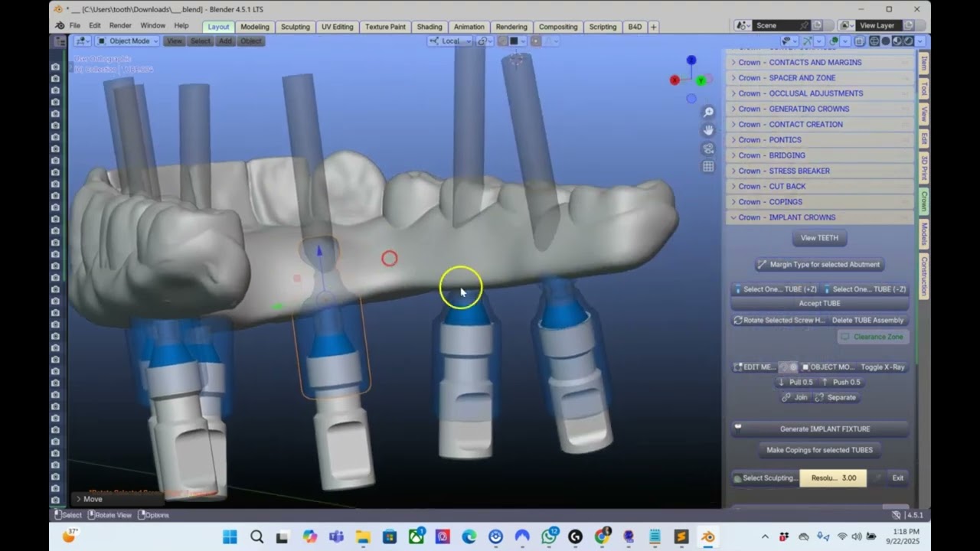Click the Blender logo menu icon
This screenshot has height=551, width=980.
tap(60, 26)
